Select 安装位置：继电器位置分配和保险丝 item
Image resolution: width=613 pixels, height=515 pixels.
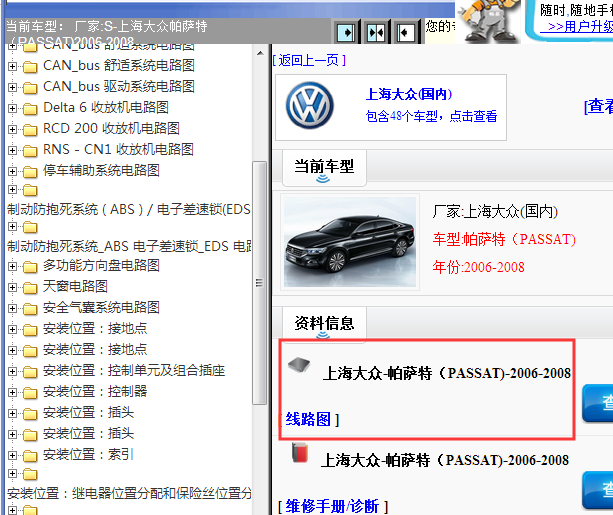tap(129, 493)
